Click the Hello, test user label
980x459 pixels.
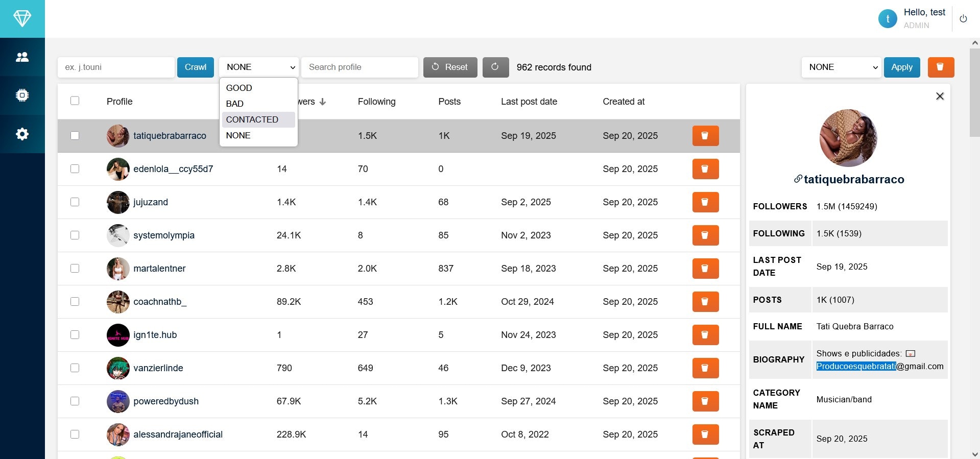(924, 12)
